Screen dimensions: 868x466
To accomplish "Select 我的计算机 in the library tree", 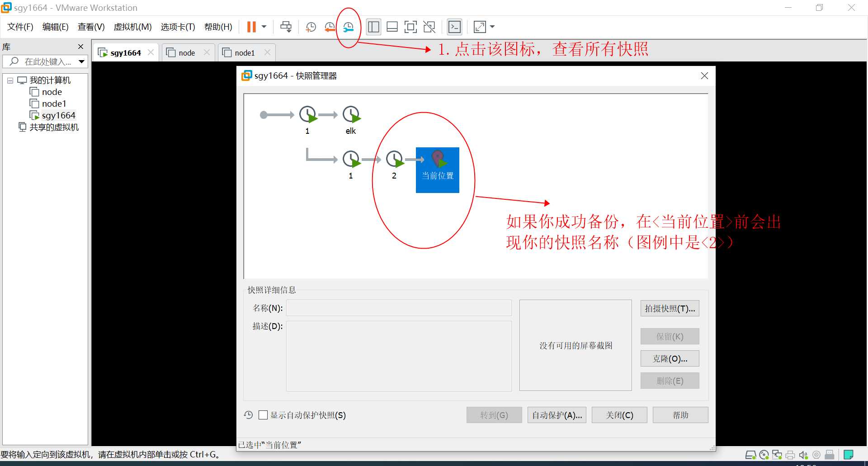I will click(x=50, y=80).
